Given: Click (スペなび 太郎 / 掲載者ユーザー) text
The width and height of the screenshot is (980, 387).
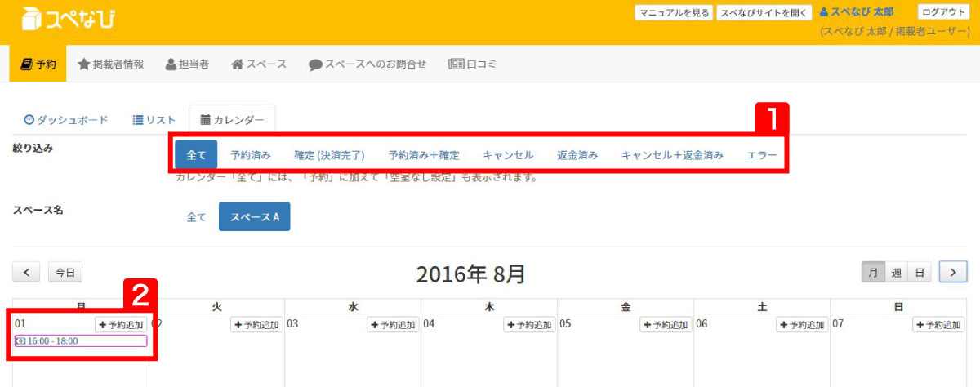Looking at the screenshot, I should (894, 31).
